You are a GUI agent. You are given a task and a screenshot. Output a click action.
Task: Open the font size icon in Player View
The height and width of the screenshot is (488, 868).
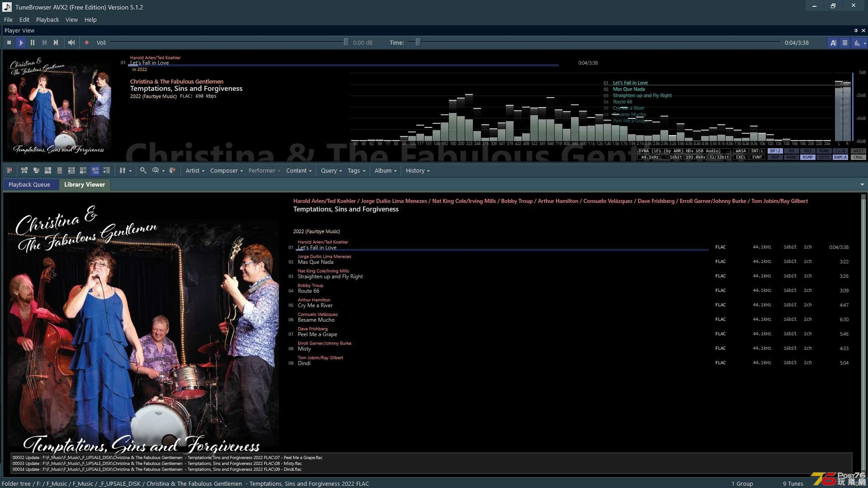pyautogui.click(x=833, y=42)
